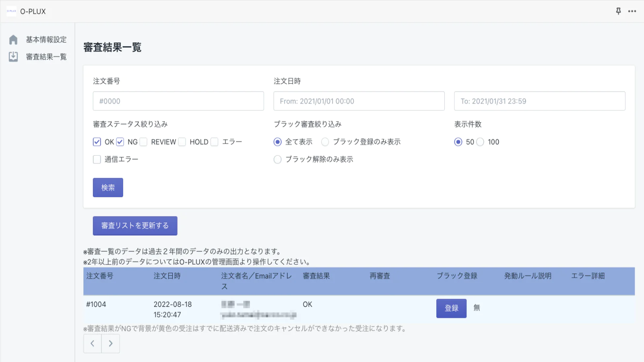Click the pin icon in header
The image size is (644, 362).
[618, 11]
